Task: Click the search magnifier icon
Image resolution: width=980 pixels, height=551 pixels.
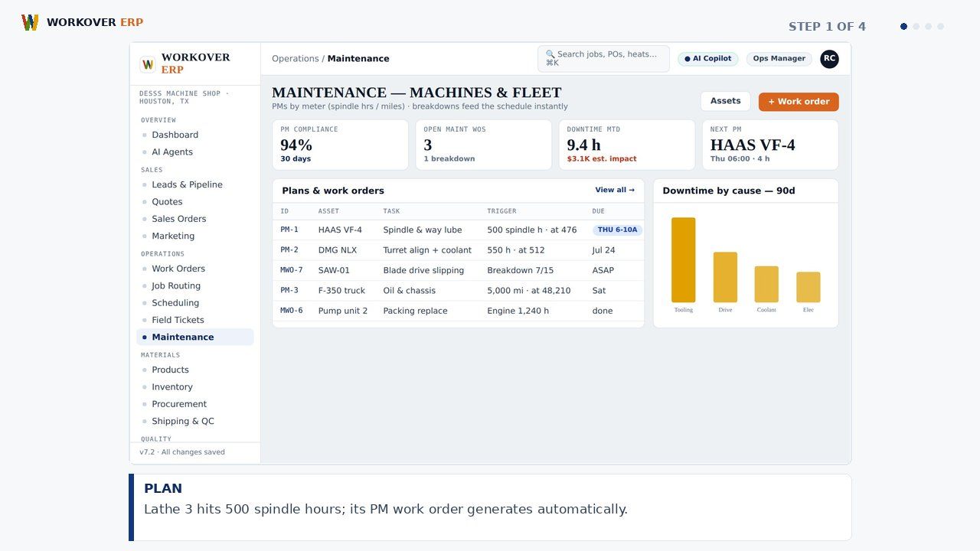Action: 550,54
